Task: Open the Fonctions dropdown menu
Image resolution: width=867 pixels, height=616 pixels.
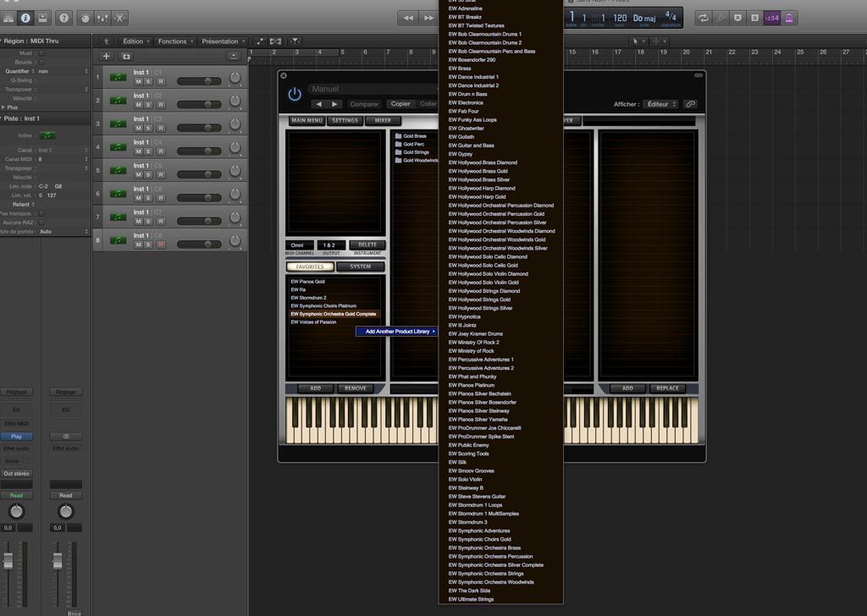Action: [x=175, y=41]
